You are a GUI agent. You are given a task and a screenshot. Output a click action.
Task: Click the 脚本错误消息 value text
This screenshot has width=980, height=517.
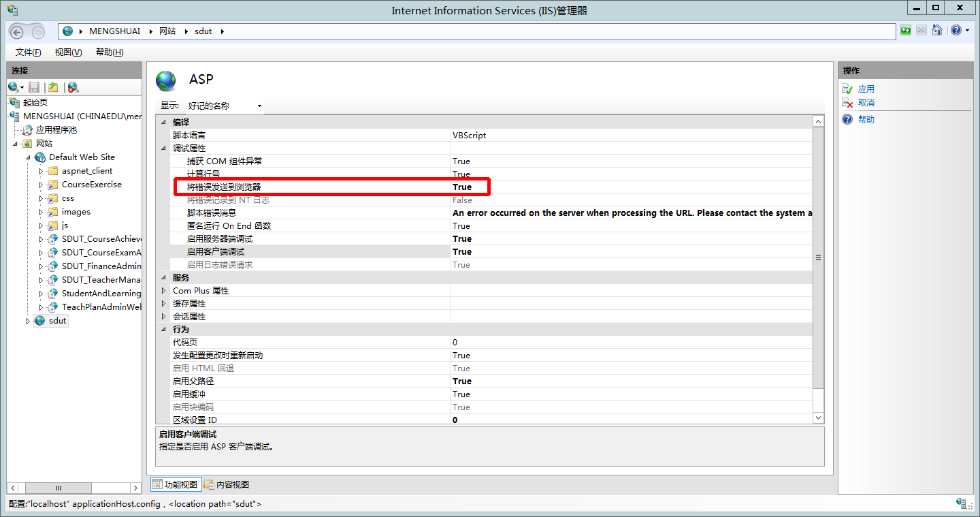632,213
